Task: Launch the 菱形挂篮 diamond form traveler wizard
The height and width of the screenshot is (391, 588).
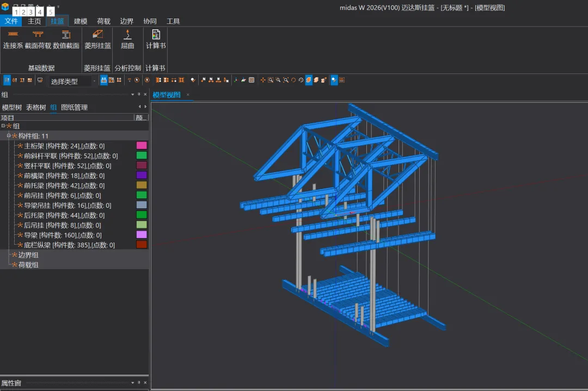Action: click(97, 40)
